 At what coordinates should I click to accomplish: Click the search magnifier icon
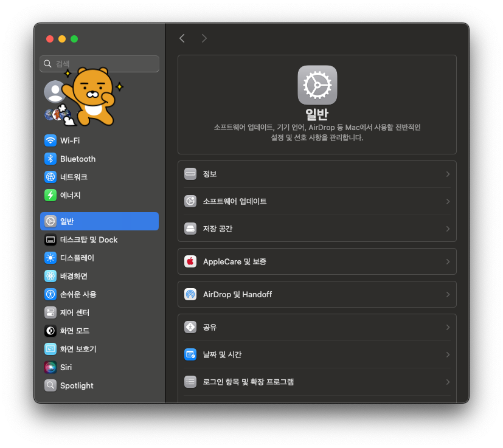47,63
